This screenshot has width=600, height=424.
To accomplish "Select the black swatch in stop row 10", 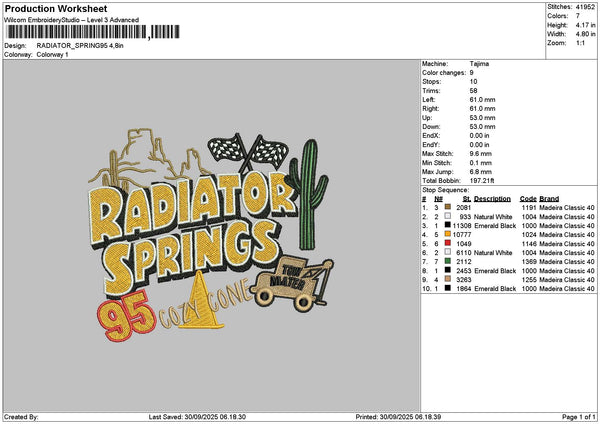I will coord(447,288).
